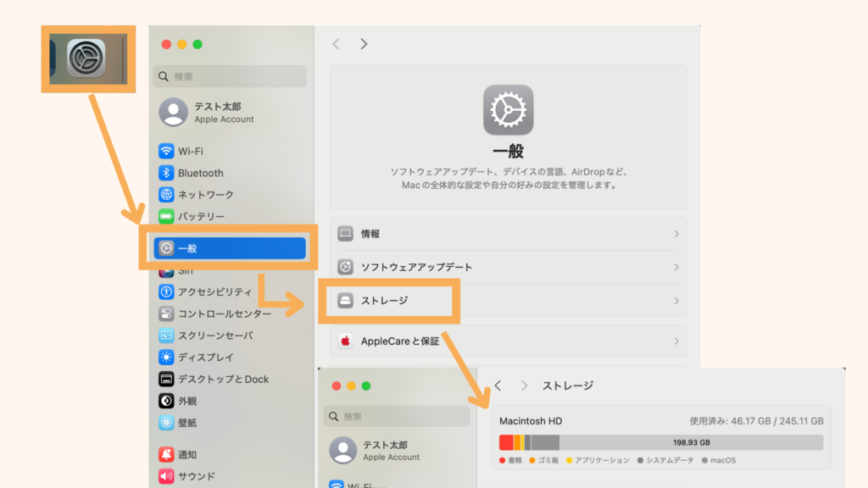Open Wi-Fi settings from the sidebar

coord(193,151)
